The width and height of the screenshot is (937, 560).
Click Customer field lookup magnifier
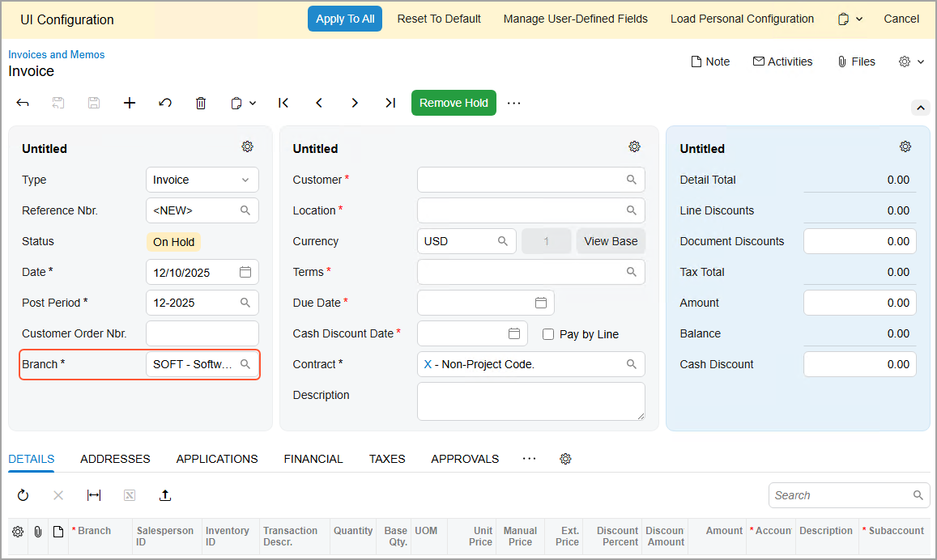[631, 180]
